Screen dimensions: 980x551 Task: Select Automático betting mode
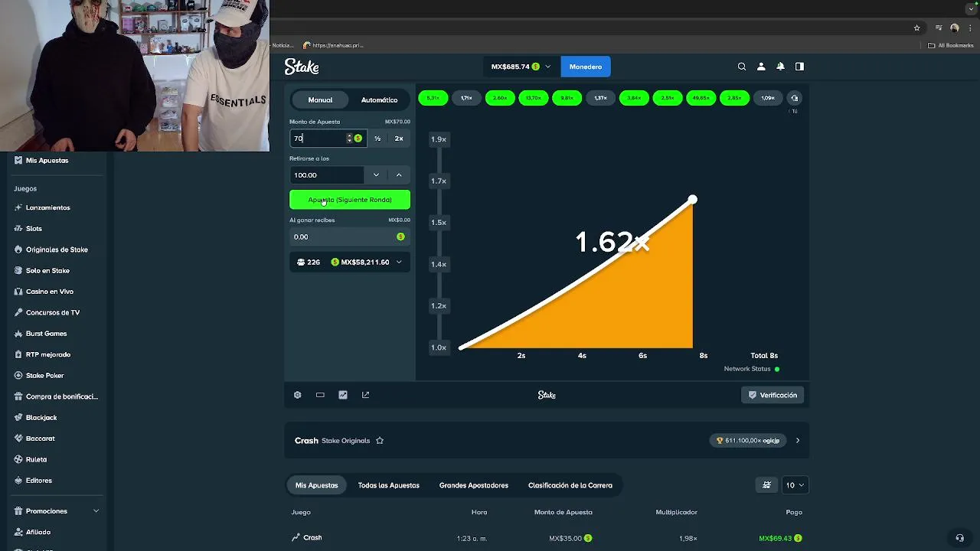379,100
